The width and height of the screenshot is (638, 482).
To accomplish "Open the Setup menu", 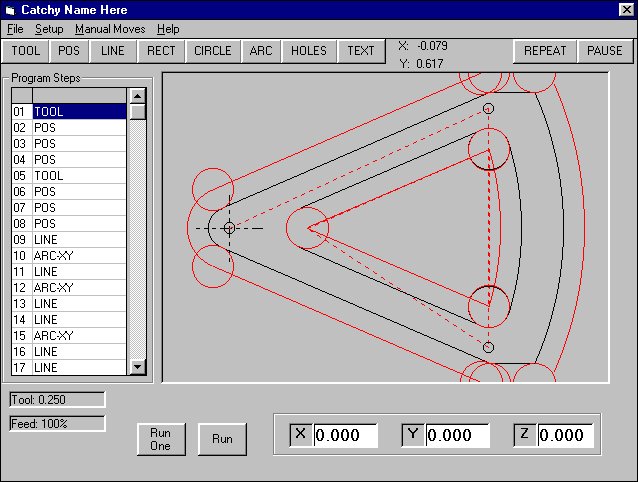I will click(x=49, y=29).
